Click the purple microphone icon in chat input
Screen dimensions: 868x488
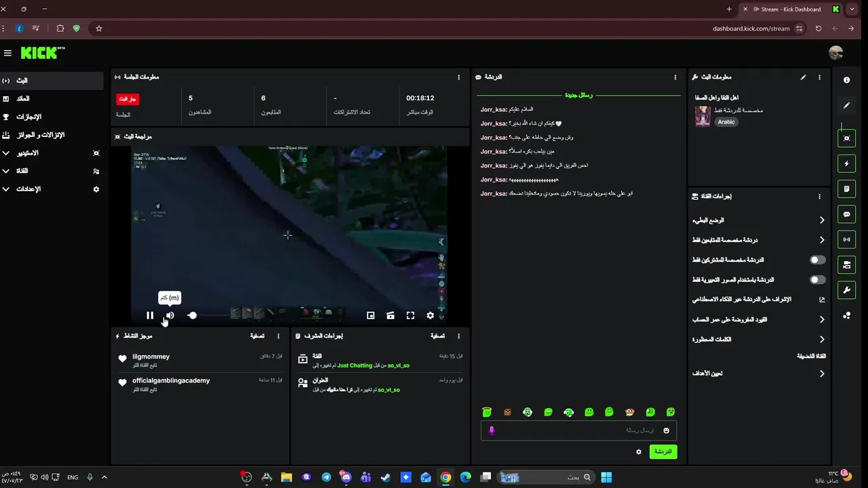[x=492, y=430]
